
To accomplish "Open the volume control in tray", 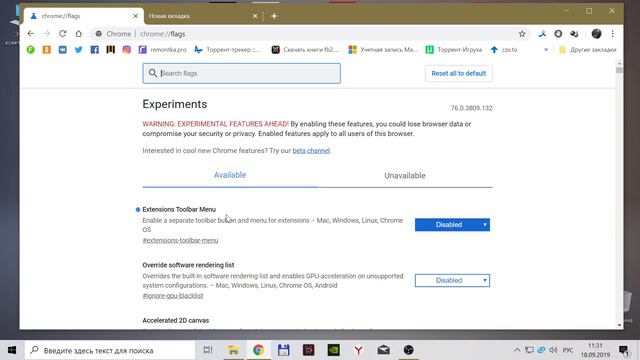I will tap(553, 350).
